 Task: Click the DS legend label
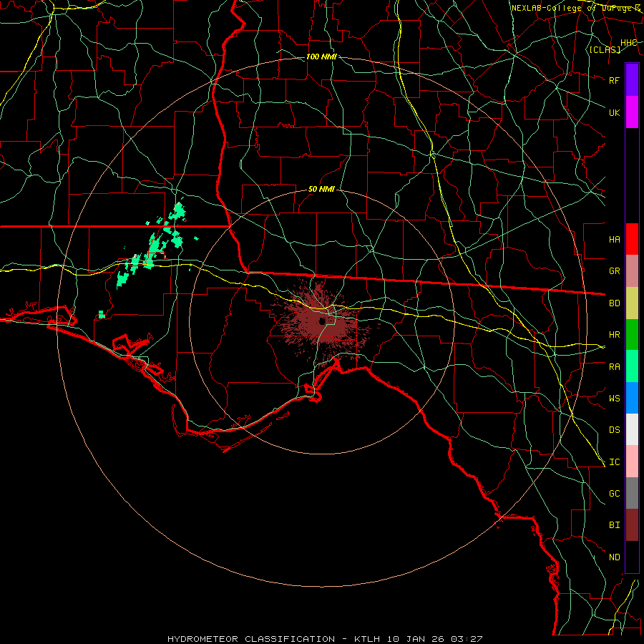tap(615, 430)
